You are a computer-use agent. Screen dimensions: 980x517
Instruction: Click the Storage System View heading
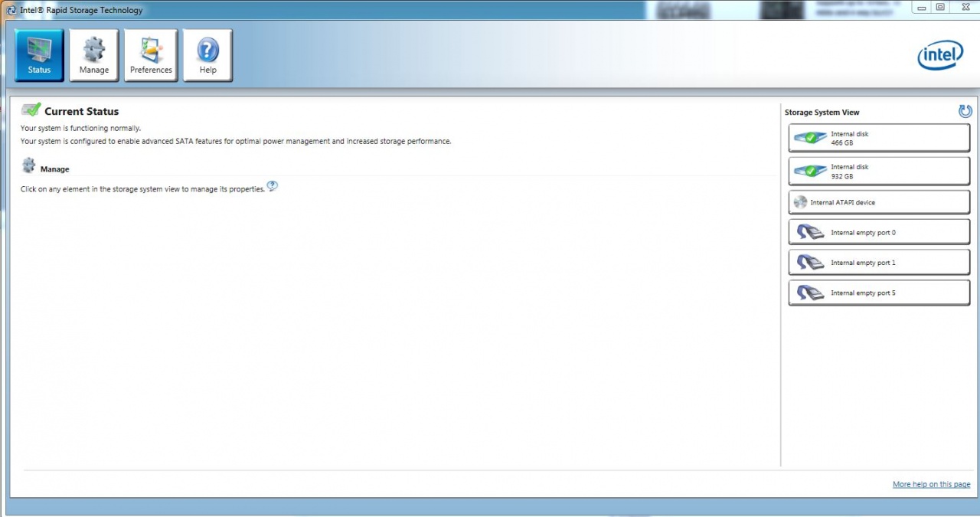822,113
